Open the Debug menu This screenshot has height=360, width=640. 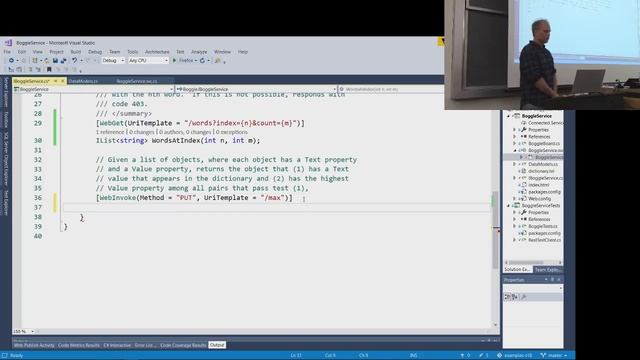point(95,52)
